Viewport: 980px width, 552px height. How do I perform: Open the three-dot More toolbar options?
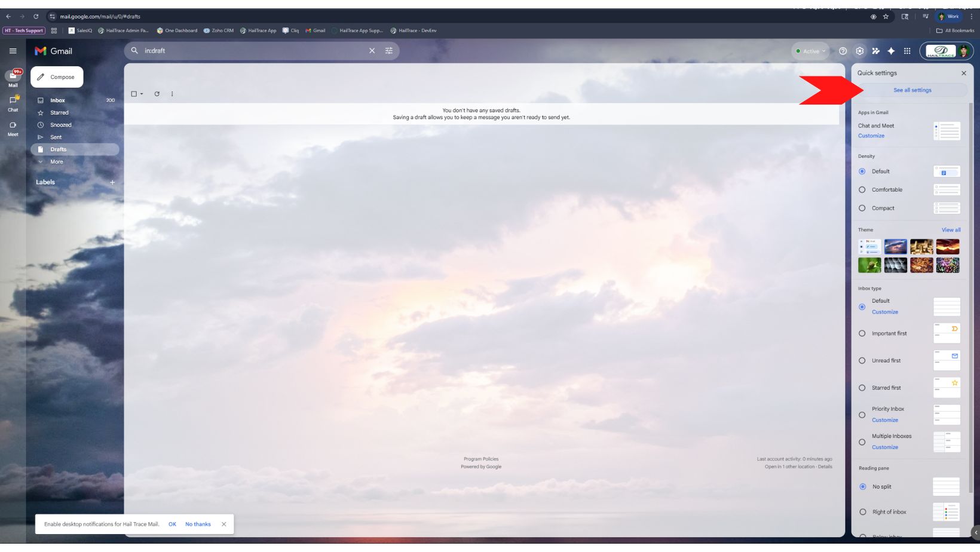pyautogui.click(x=172, y=94)
